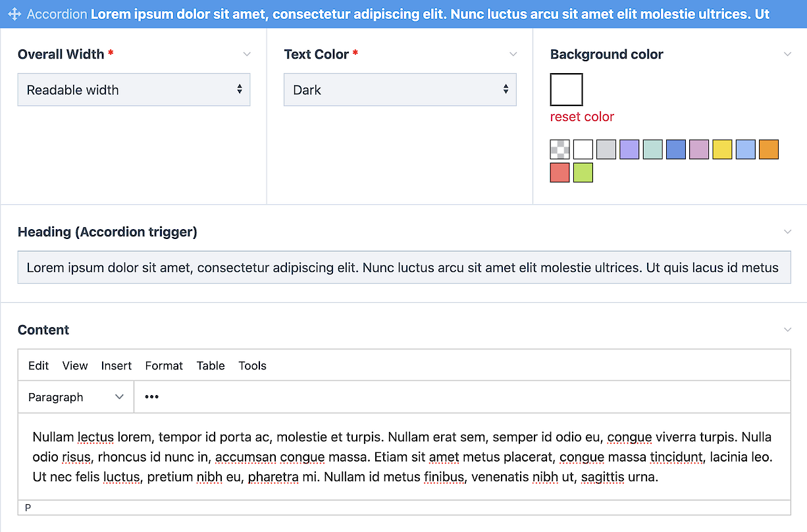The image size is (807, 532).
Task: Open the Insert menu
Action: pos(117,366)
